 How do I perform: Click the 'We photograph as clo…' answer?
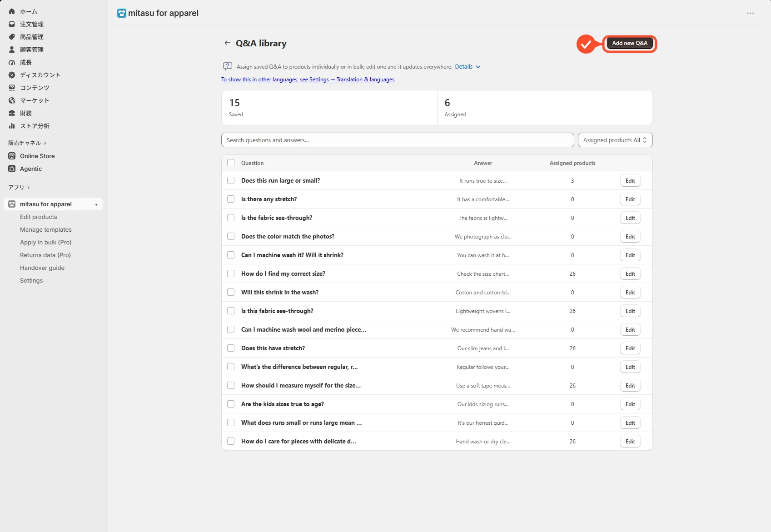point(483,237)
